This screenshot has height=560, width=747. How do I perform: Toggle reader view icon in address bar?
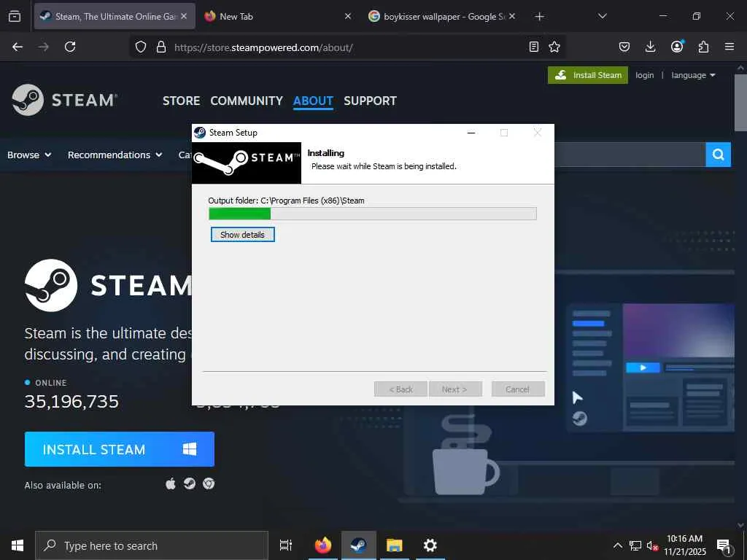[534, 47]
